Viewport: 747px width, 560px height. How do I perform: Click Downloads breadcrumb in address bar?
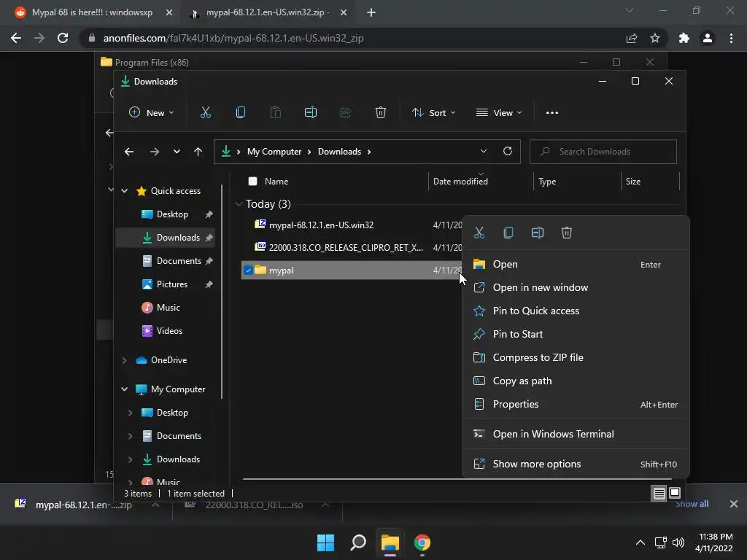coord(339,152)
